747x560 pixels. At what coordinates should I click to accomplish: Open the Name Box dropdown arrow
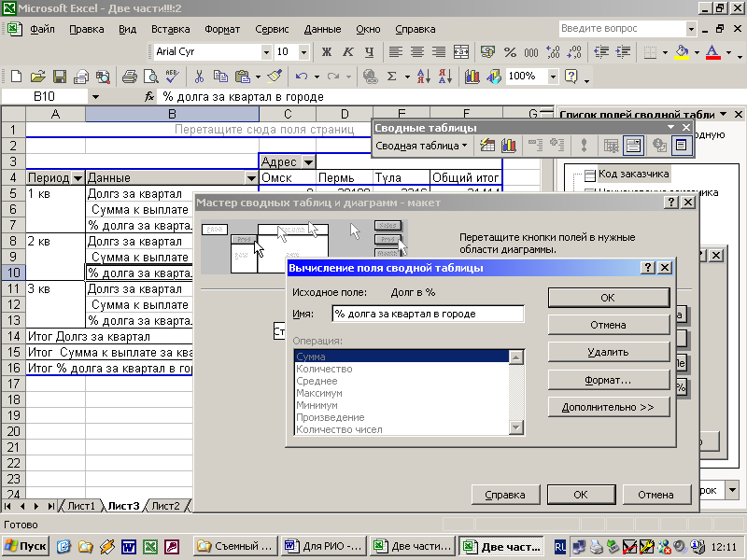pyautogui.click(x=95, y=97)
